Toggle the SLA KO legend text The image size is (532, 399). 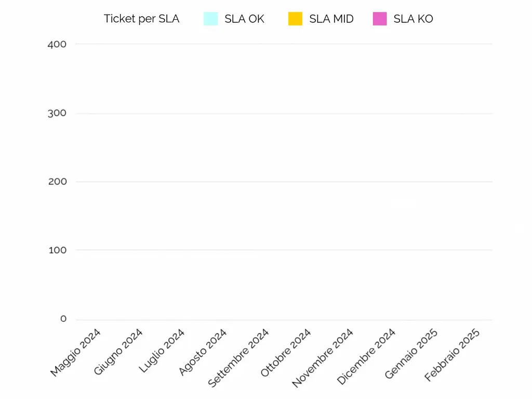point(413,19)
